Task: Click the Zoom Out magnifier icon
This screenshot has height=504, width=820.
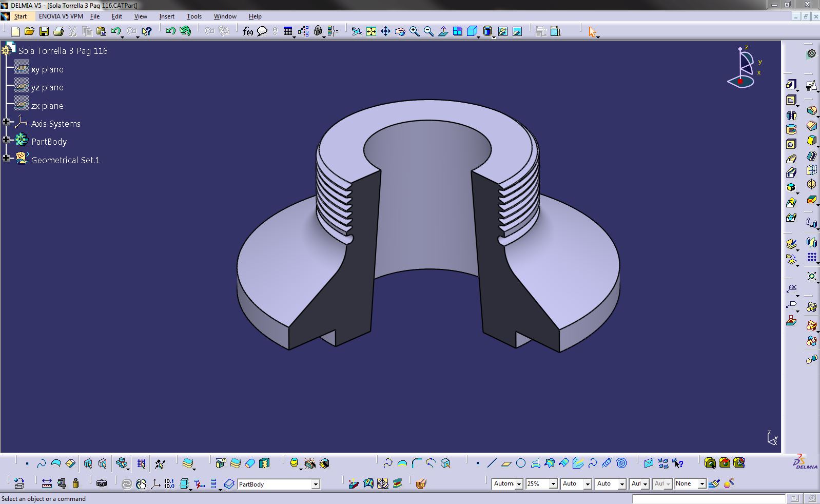Action: 428,31
